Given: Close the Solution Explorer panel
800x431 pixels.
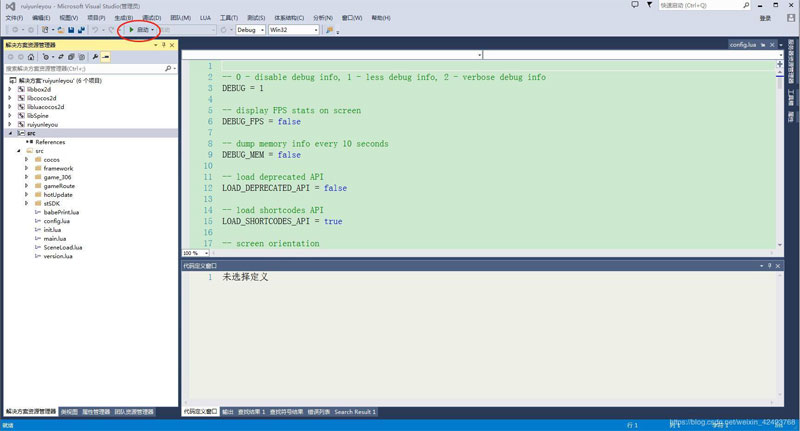Looking at the screenshot, I should [172, 45].
